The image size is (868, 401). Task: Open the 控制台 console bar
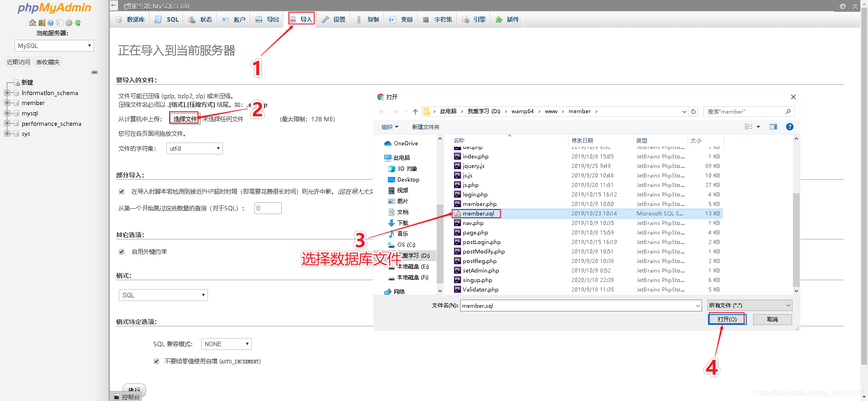(x=126, y=397)
